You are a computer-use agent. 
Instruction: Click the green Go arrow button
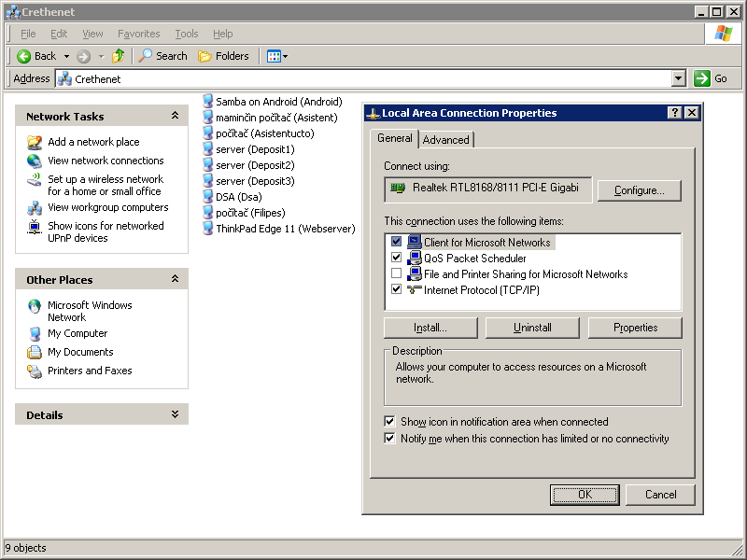(x=702, y=78)
